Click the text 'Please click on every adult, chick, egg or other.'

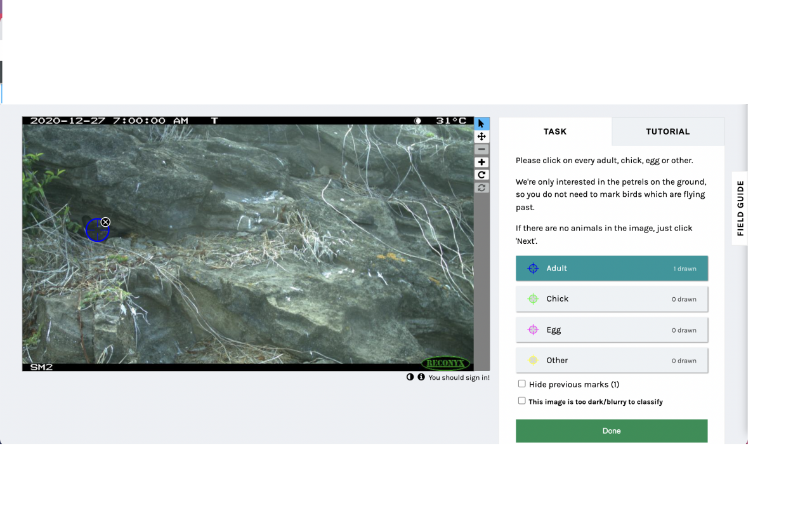click(x=605, y=161)
